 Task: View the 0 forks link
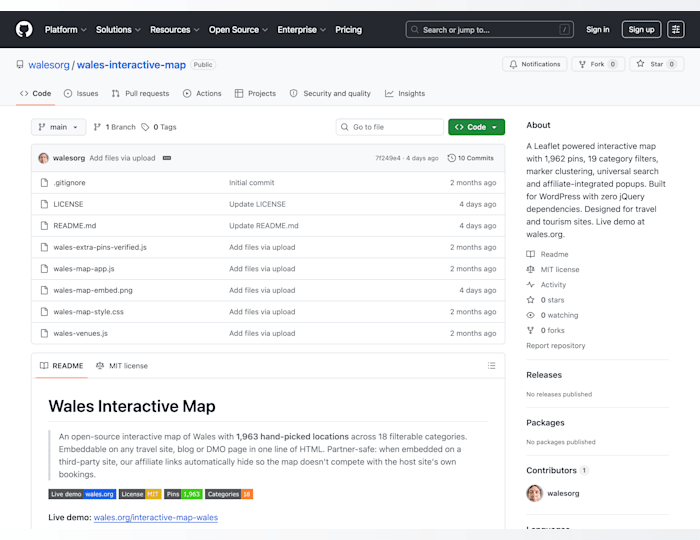click(545, 330)
